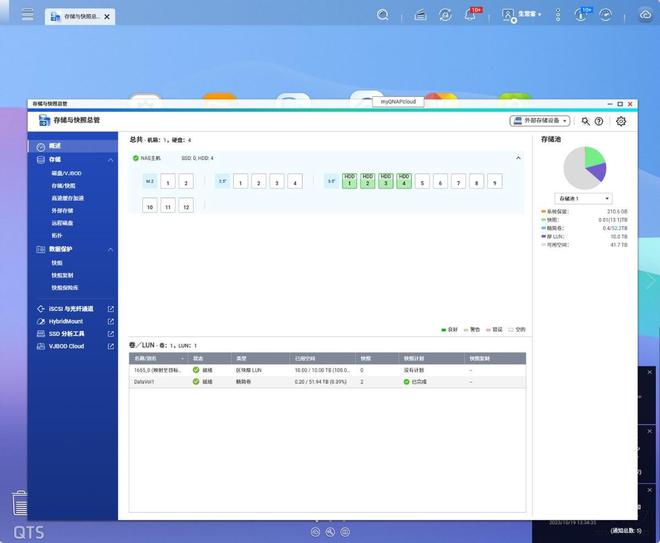Screen dimensions: 660x543
Task: Go to 存储/快照 in the sidebar
Action: [64, 185]
